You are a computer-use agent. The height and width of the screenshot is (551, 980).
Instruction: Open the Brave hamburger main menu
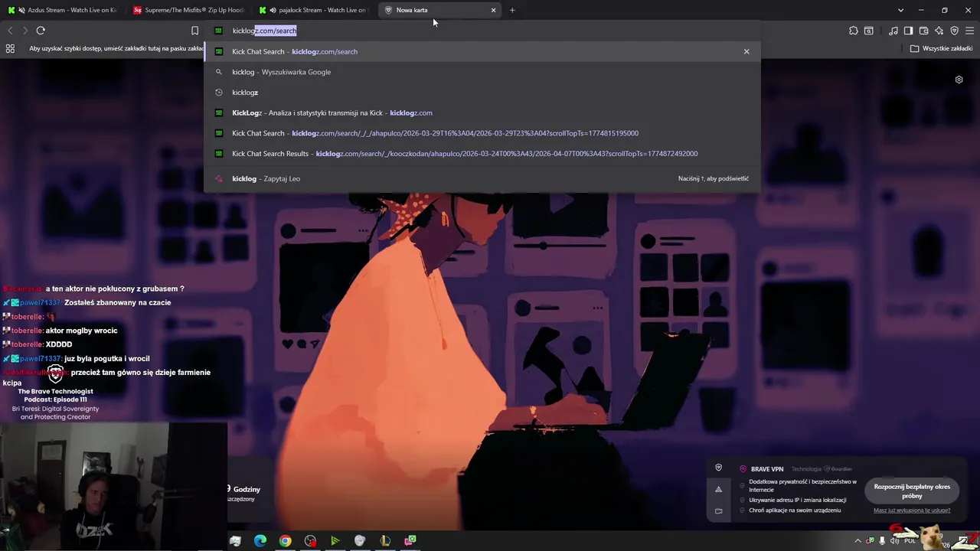coord(970,31)
